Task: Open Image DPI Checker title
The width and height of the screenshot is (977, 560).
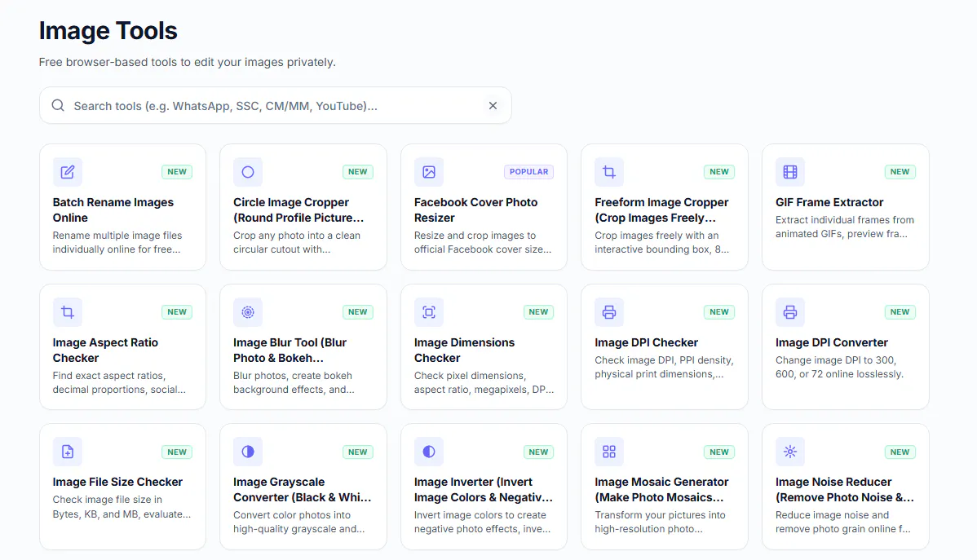Action: (646, 342)
